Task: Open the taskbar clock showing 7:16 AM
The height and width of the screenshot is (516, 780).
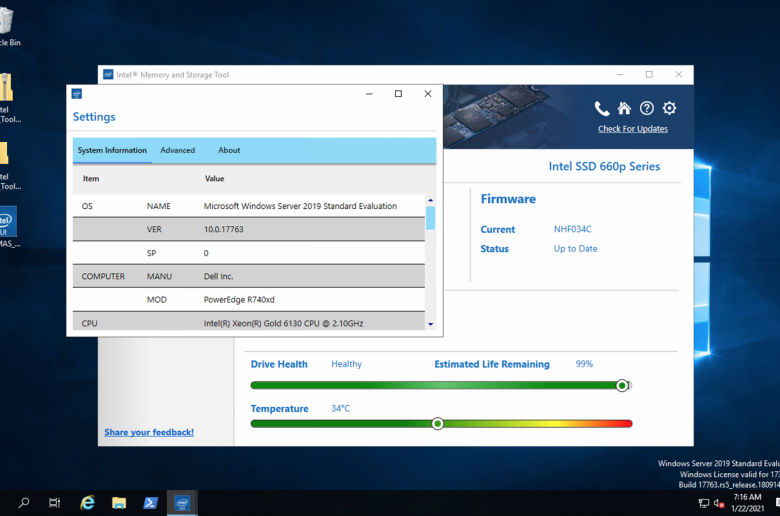Action: point(747,503)
